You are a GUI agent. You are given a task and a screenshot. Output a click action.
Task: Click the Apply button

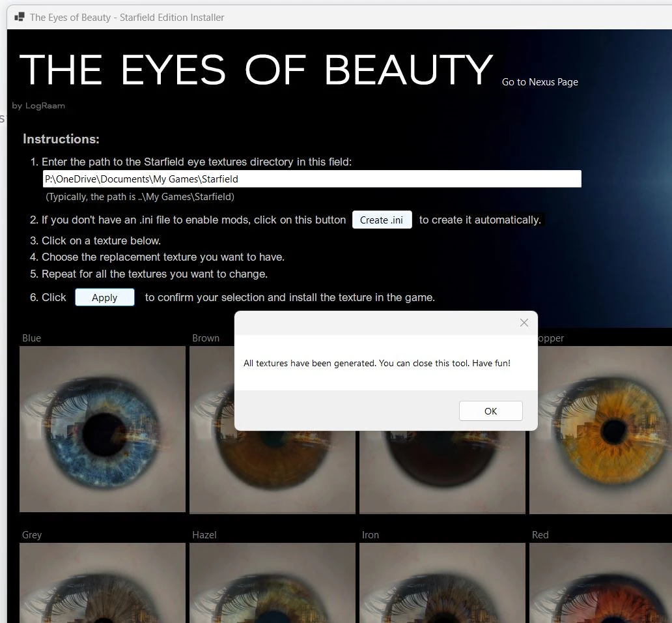pyautogui.click(x=105, y=297)
